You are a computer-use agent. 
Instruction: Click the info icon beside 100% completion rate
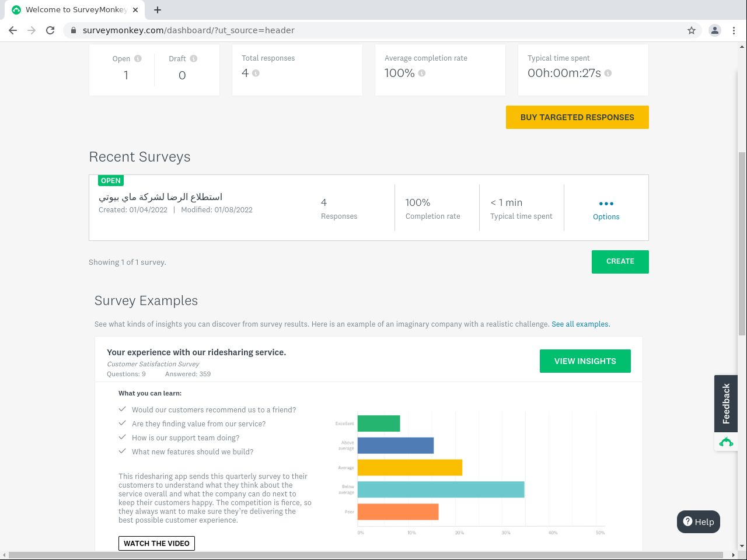[x=422, y=73]
